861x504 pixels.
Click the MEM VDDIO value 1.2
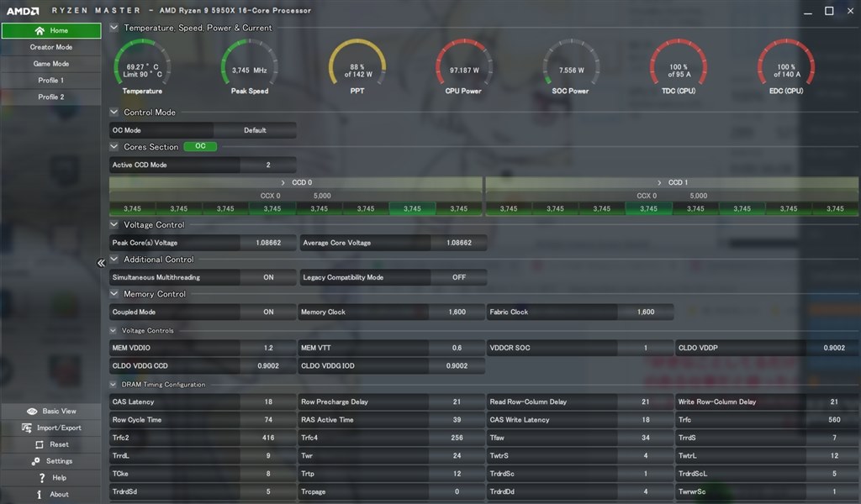pos(268,348)
